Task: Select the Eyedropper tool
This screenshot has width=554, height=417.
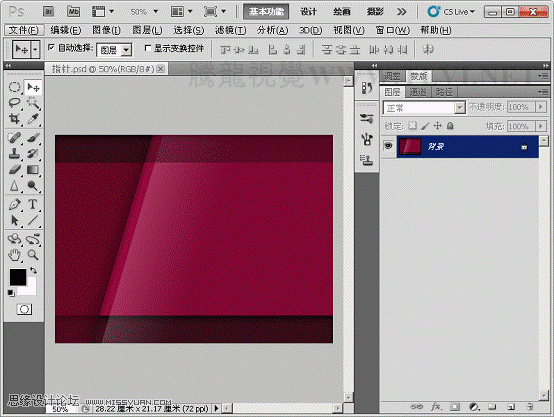Action: [33, 119]
